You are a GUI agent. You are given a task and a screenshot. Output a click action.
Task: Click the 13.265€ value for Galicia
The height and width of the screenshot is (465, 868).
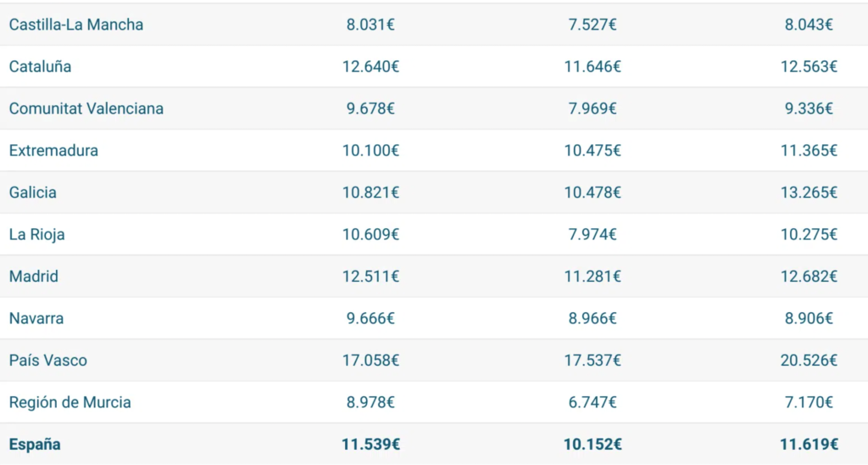point(809,193)
